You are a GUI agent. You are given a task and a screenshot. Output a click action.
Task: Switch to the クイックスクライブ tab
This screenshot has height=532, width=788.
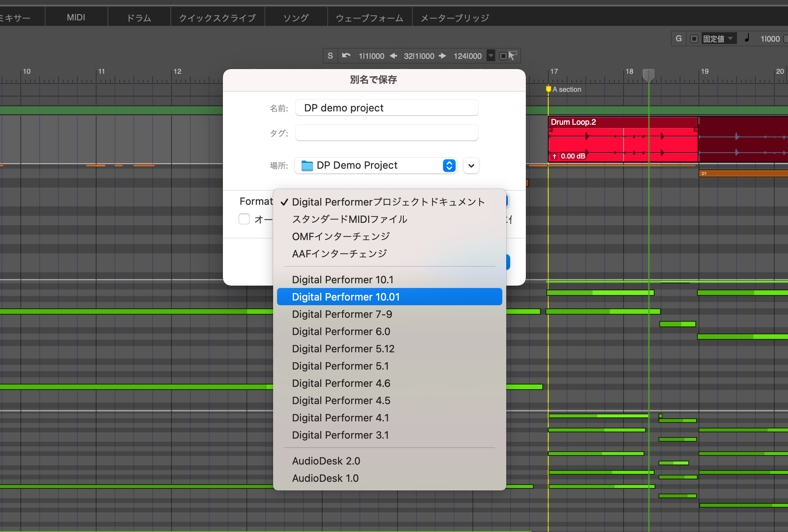coord(217,18)
